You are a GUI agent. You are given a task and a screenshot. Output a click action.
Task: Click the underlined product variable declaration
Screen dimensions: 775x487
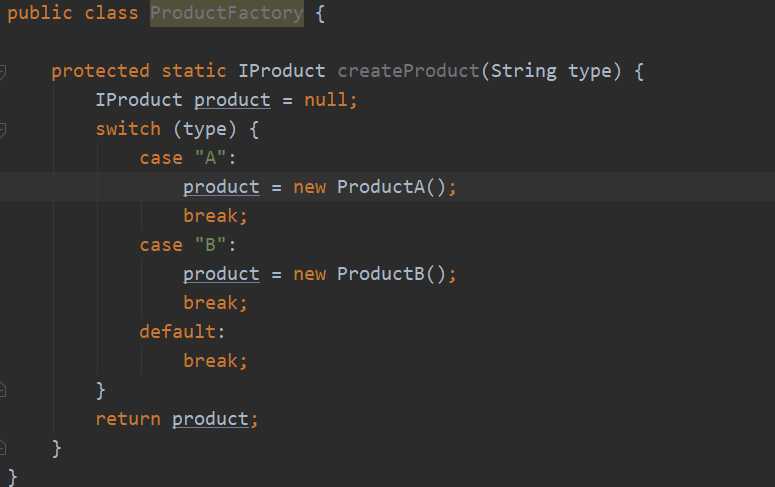pyautogui.click(x=232, y=100)
